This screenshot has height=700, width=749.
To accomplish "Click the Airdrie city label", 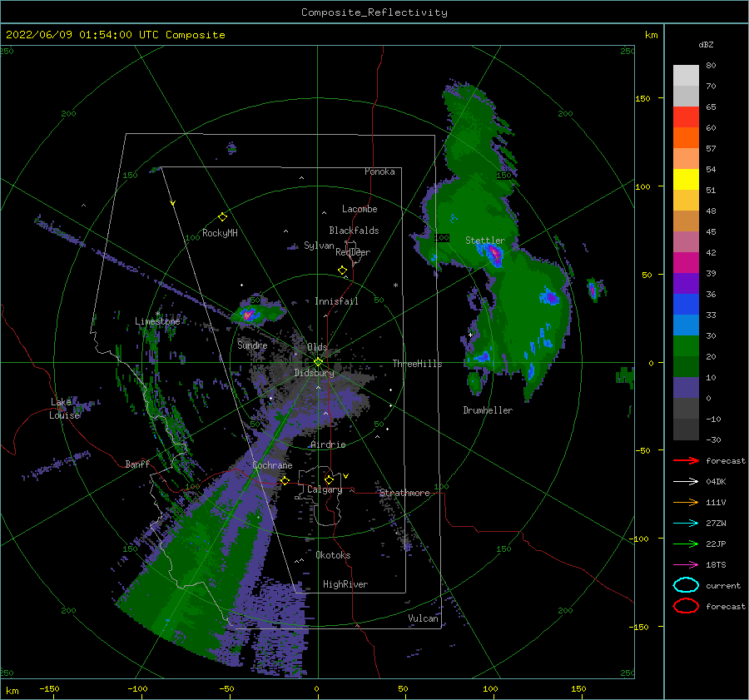I will tap(328, 444).
